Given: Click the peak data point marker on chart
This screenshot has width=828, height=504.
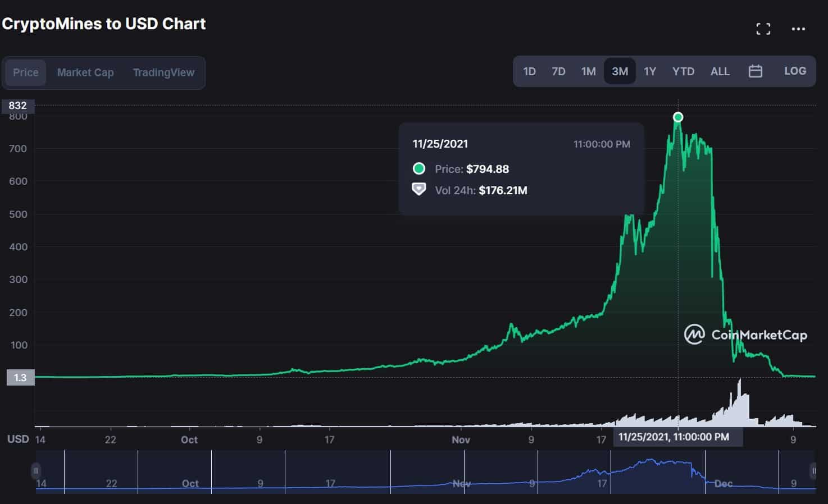Looking at the screenshot, I should (678, 117).
